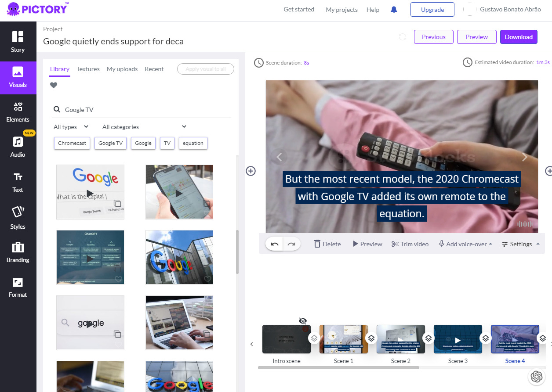Image resolution: width=552 pixels, height=392 pixels.
Task: Switch to the Recent tab
Action: point(154,69)
